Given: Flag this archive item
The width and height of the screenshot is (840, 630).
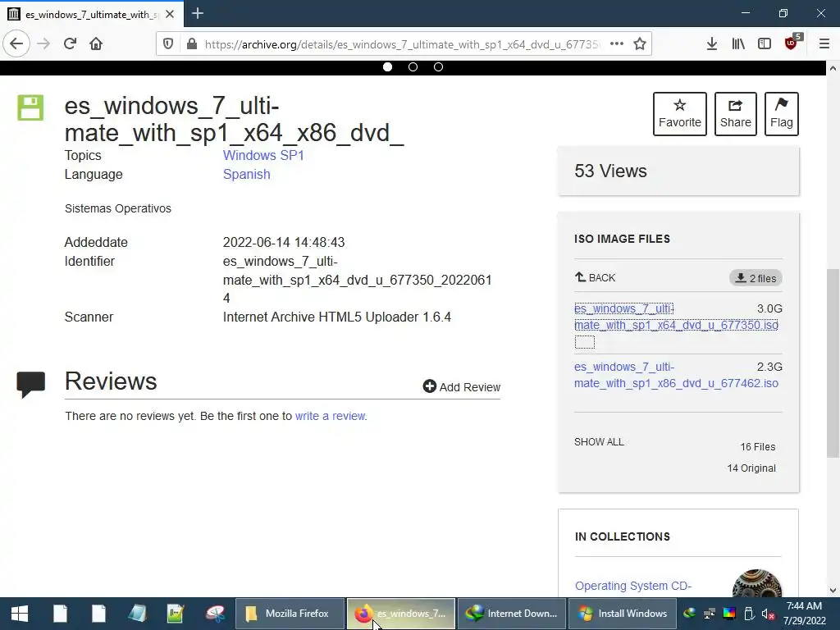Looking at the screenshot, I should 782,113.
